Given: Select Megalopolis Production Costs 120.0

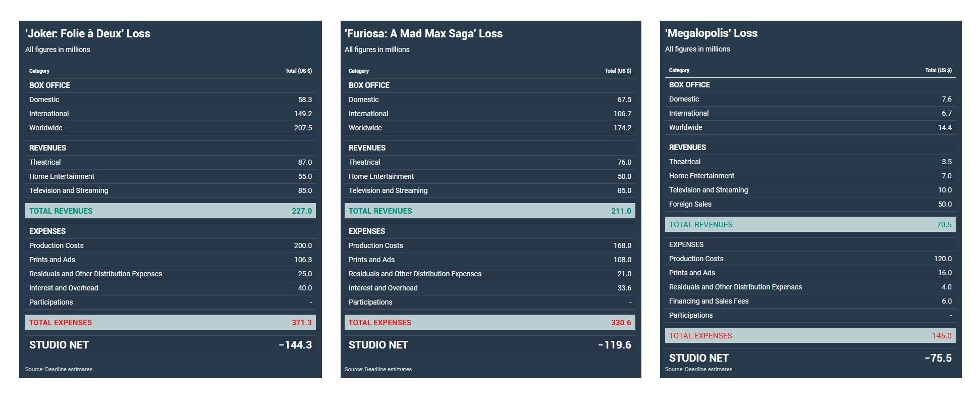Looking at the screenshot, I should (943, 259).
